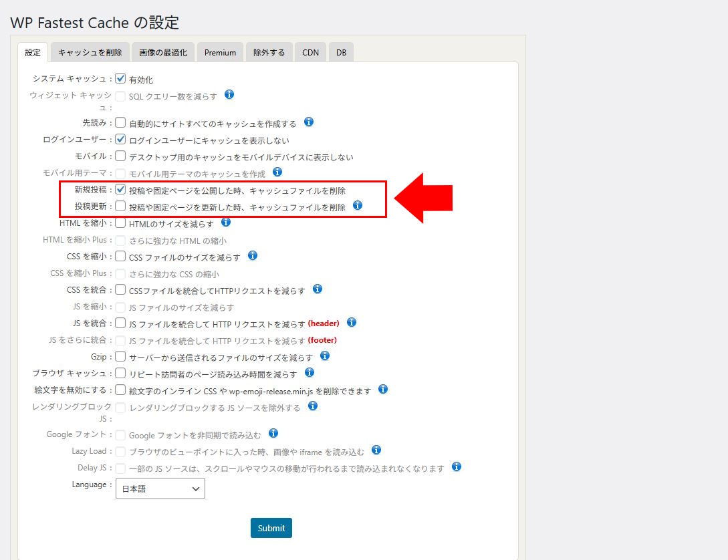Click info icon beside 絵文字を無効にする
Screen dimensions: 728x560
click(383, 390)
